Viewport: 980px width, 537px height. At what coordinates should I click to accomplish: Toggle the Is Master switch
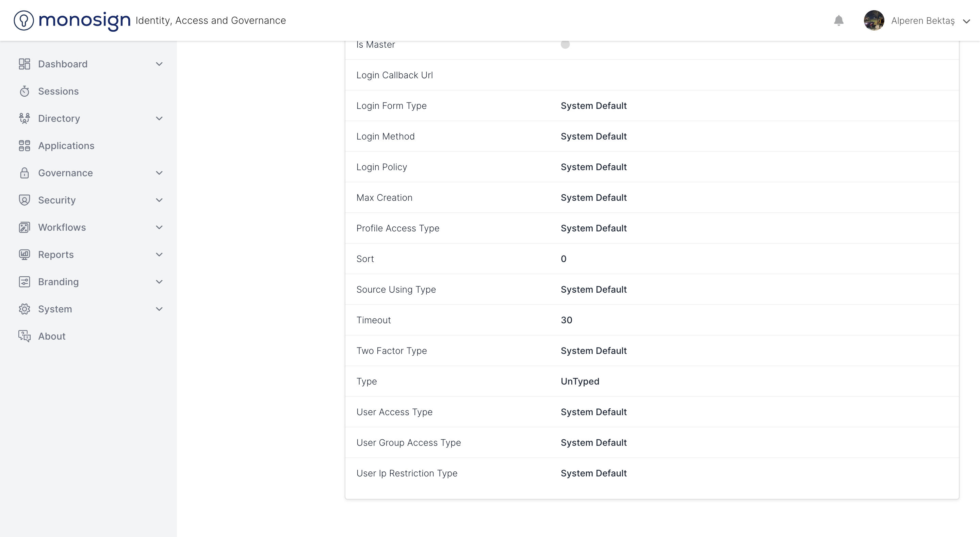(565, 45)
